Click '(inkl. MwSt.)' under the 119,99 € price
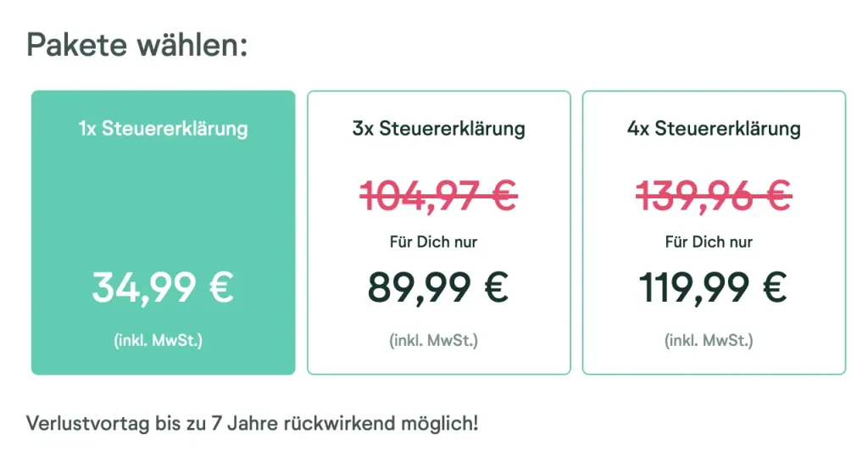 point(709,341)
